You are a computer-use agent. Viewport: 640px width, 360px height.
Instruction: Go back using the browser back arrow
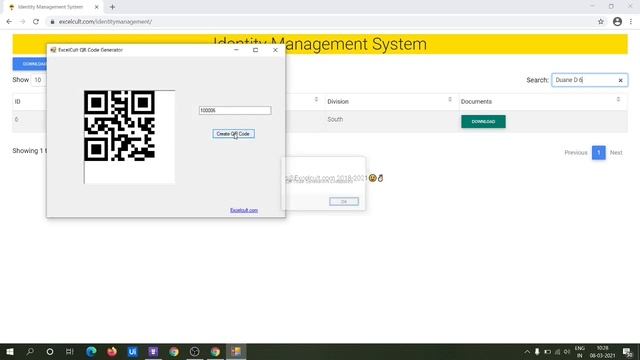click(x=9, y=22)
